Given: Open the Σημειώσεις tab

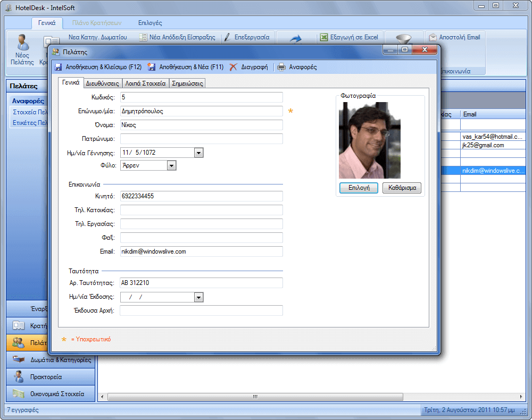Looking at the screenshot, I should [187, 83].
